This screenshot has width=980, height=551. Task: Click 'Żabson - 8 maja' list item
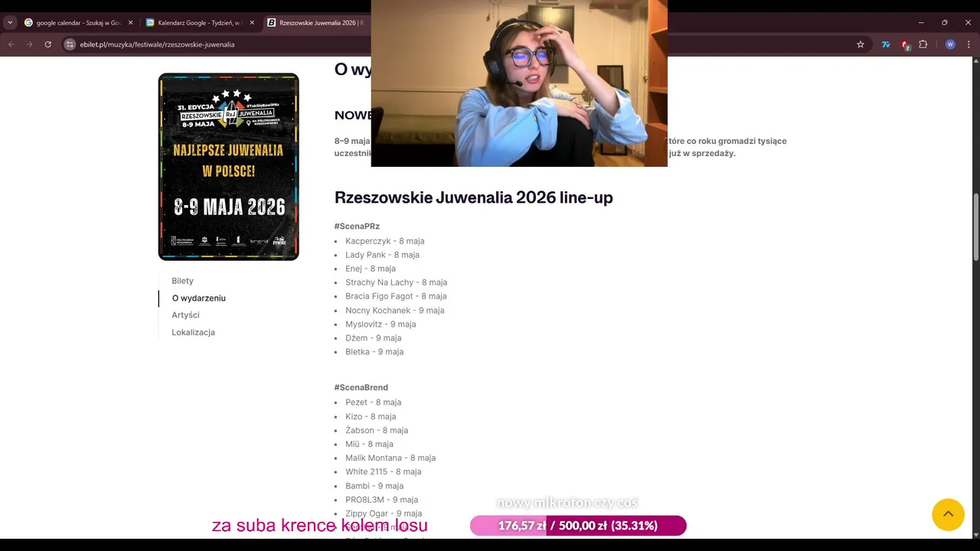(377, 430)
